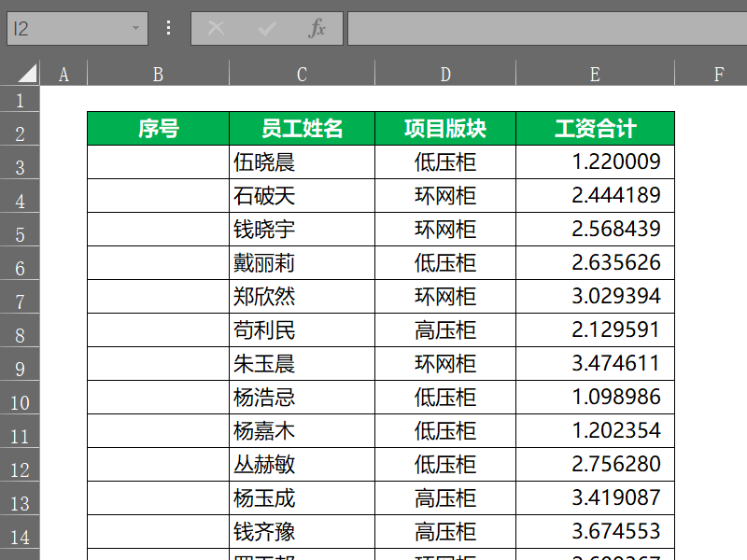The image size is (747, 560).
Task: Click the value 2.444189
Action: 616,195
